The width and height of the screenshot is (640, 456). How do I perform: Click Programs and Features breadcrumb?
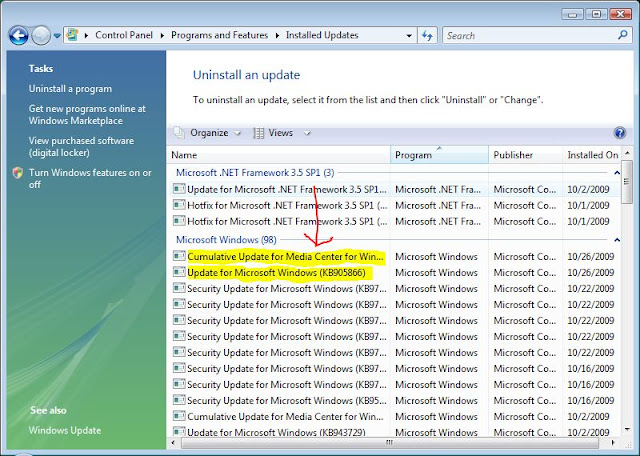coord(220,35)
